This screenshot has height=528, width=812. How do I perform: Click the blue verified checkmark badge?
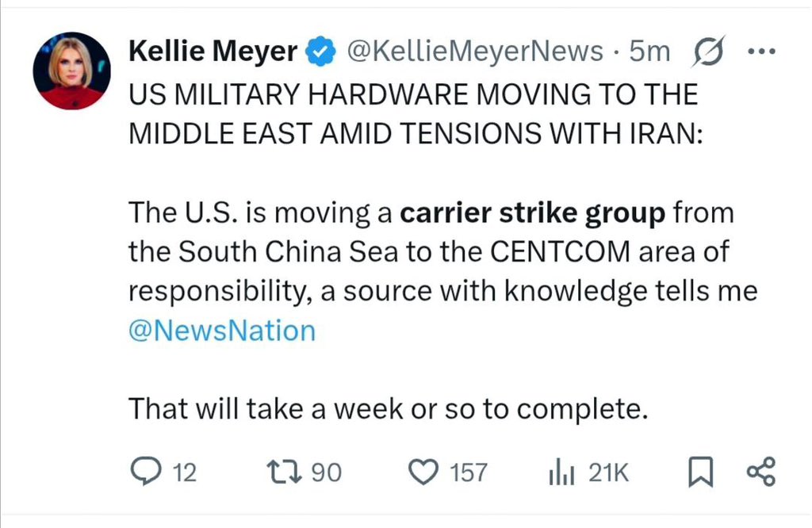(x=320, y=53)
